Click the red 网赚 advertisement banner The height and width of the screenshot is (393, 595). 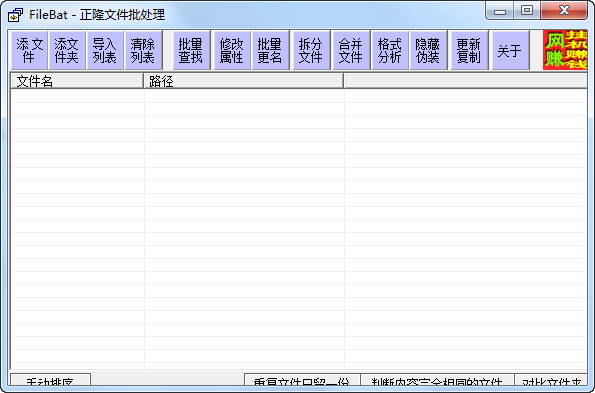point(565,50)
